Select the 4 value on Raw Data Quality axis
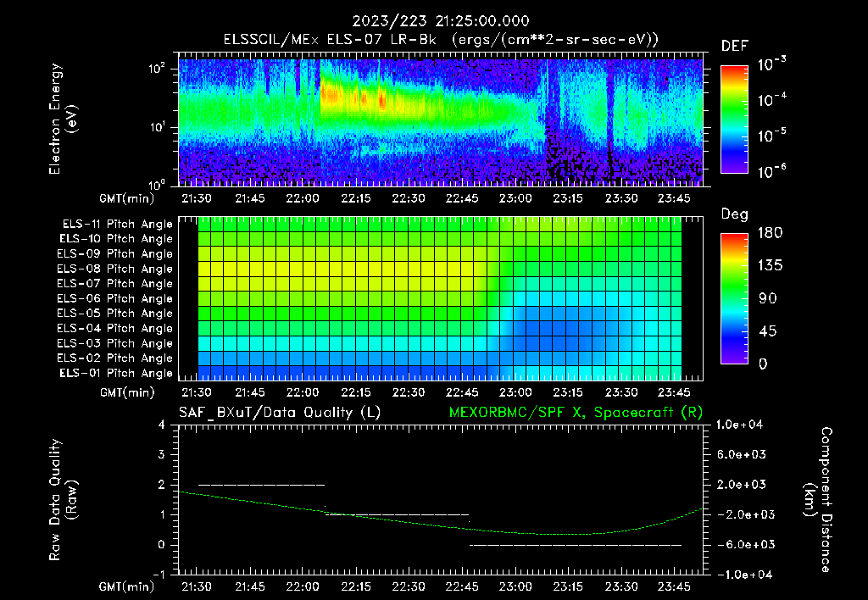Screen dimensions: 868x600 tap(162, 425)
